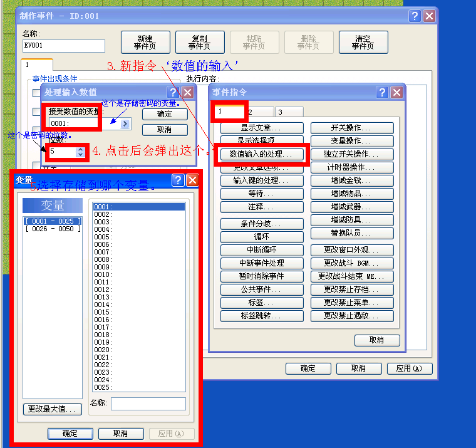Click 更改战斗结束 ME... button

352,276
